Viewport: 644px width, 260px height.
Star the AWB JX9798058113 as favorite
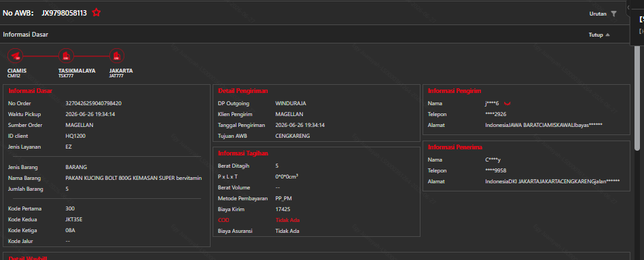96,12
